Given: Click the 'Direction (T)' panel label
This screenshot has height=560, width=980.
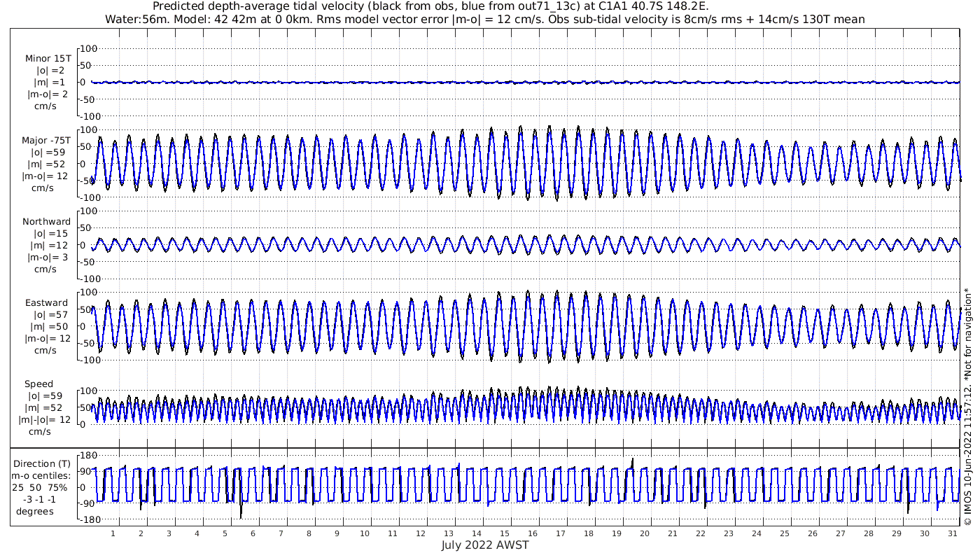Looking at the screenshot, I should click(43, 463).
